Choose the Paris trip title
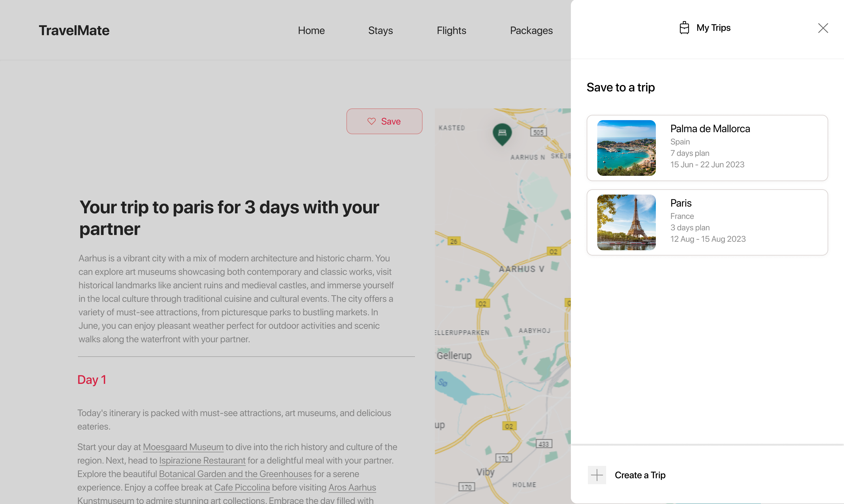The width and height of the screenshot is (844, 504). pos(681,203)
